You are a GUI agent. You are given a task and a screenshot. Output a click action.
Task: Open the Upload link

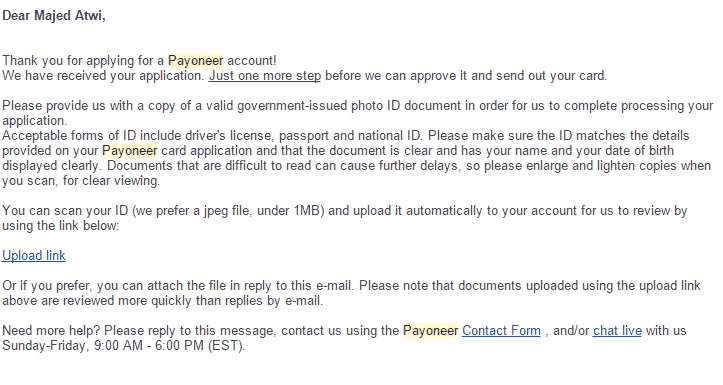[34, 255]
